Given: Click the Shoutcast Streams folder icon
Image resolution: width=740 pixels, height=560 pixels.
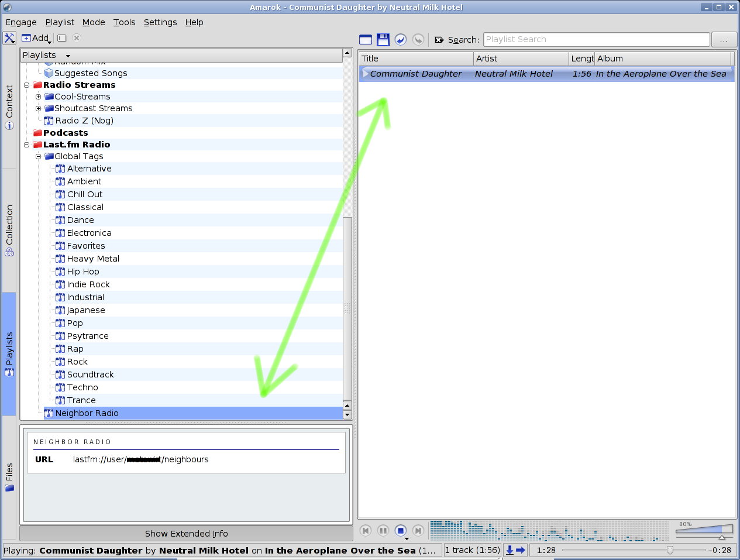Looking at the screenshot, I should 49,108.
